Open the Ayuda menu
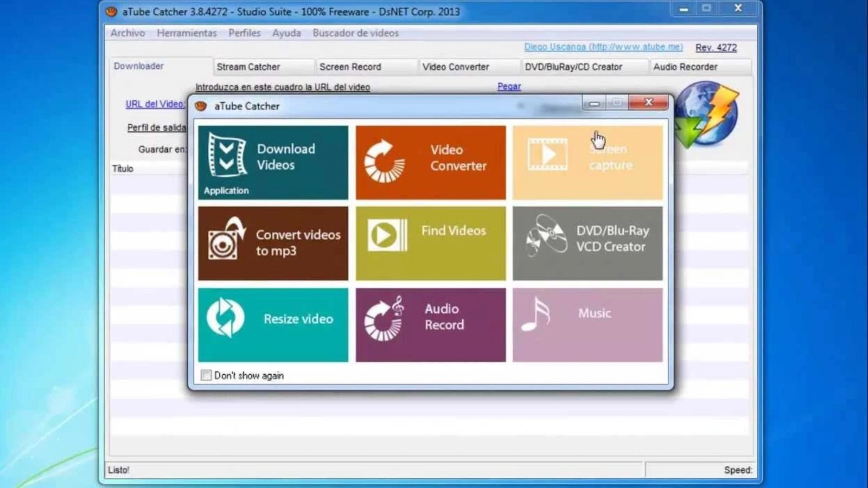This screenshot has width=868, height=488. [286, 33]
